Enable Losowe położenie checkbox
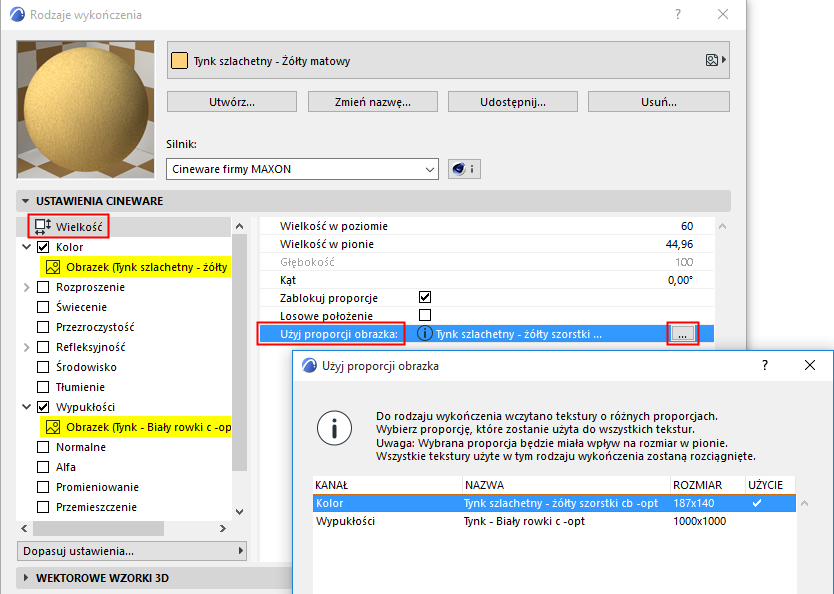This screenshot has height=594, width=834. pyautogui.click(x=425, y=315)
